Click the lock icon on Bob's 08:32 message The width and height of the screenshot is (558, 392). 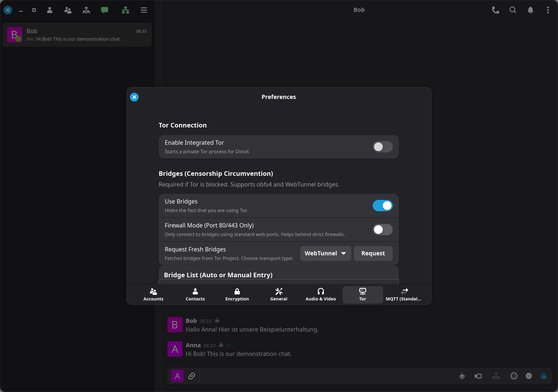217,320
